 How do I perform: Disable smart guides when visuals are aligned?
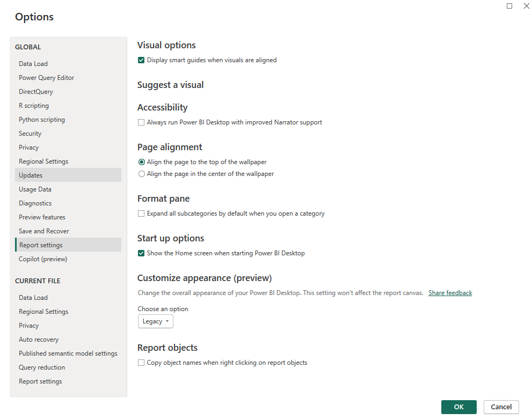(x=141, y=60)
